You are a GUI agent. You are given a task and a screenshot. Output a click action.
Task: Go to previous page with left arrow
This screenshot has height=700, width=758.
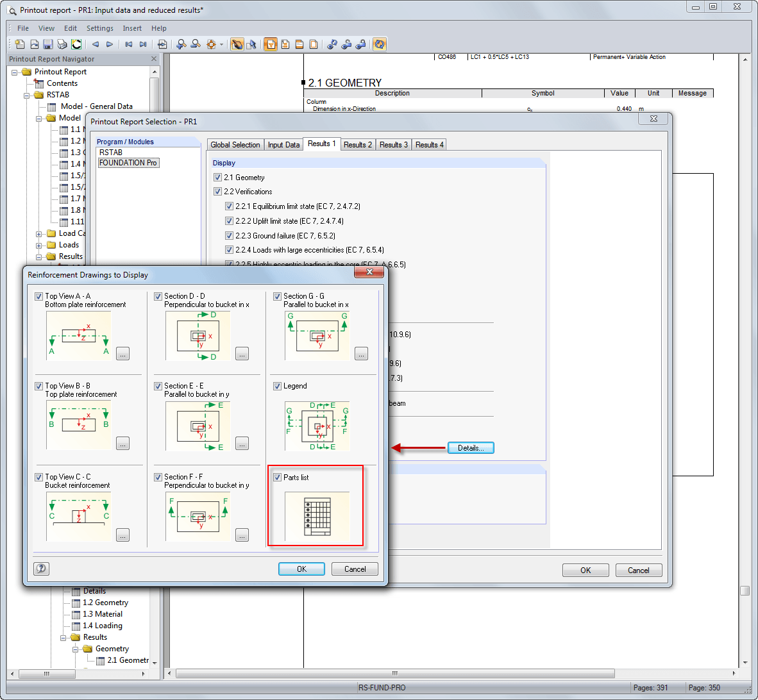96,44
